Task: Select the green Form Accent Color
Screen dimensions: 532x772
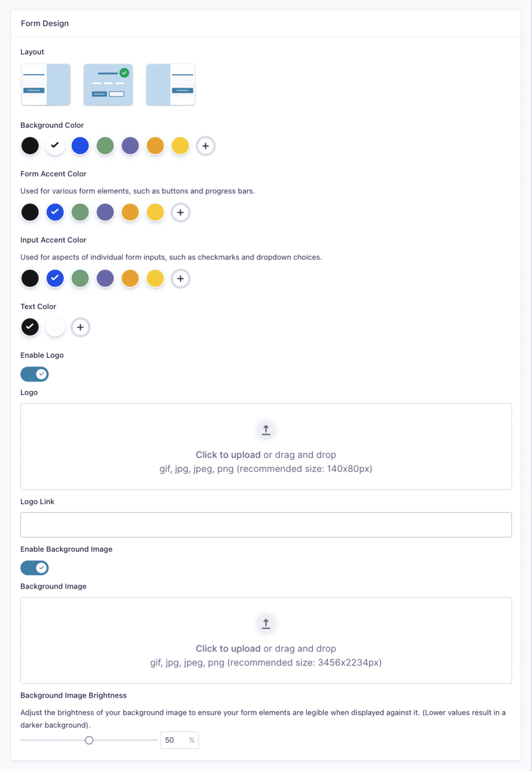Action: 80,212
